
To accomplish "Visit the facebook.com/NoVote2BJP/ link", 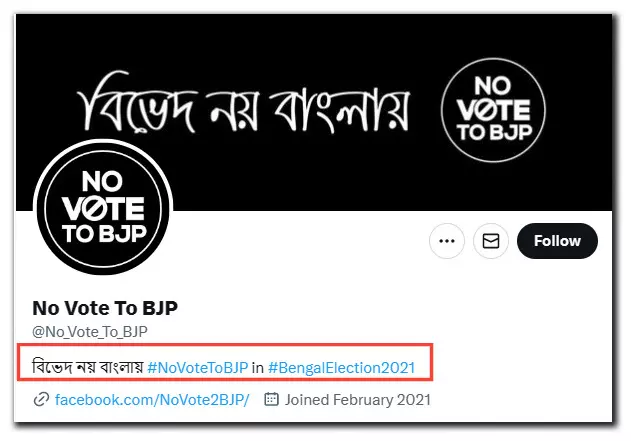I will pos(152,400).
